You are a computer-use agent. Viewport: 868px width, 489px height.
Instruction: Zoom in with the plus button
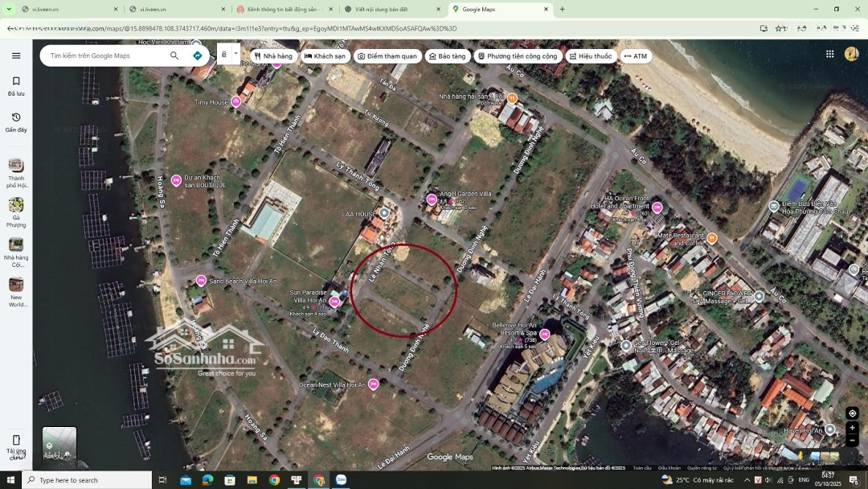852,428
